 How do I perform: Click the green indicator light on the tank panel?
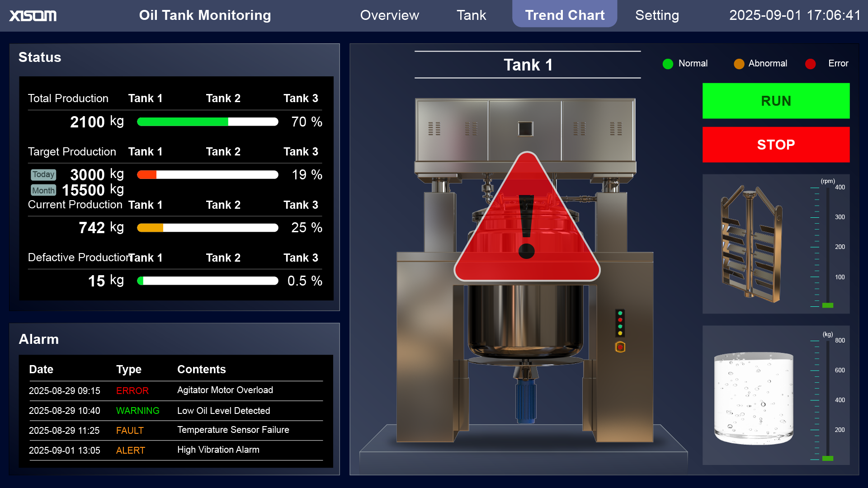coord(620,313)
